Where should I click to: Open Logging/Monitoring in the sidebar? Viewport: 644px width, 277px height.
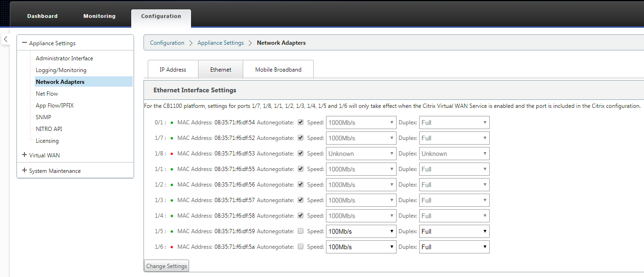[61, 70]
